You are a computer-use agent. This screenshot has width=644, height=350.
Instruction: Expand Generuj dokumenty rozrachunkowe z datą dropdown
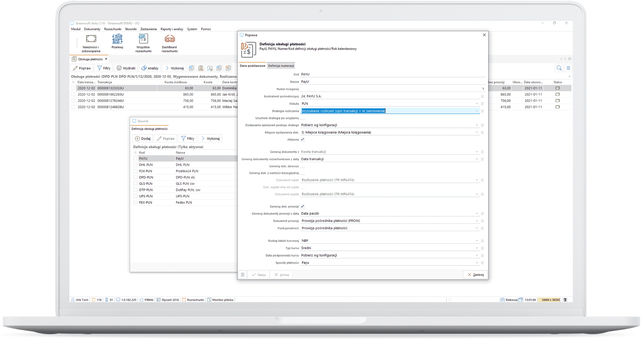(477, 159)
